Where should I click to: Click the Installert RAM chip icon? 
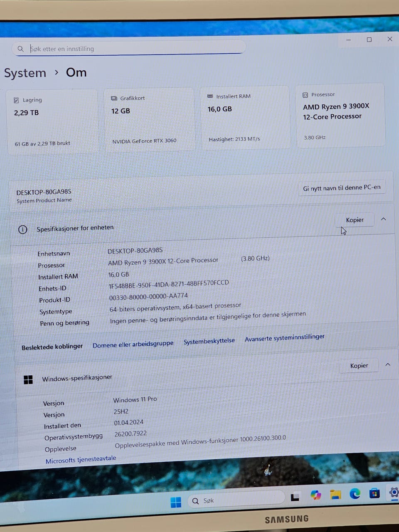coord(210,96)
